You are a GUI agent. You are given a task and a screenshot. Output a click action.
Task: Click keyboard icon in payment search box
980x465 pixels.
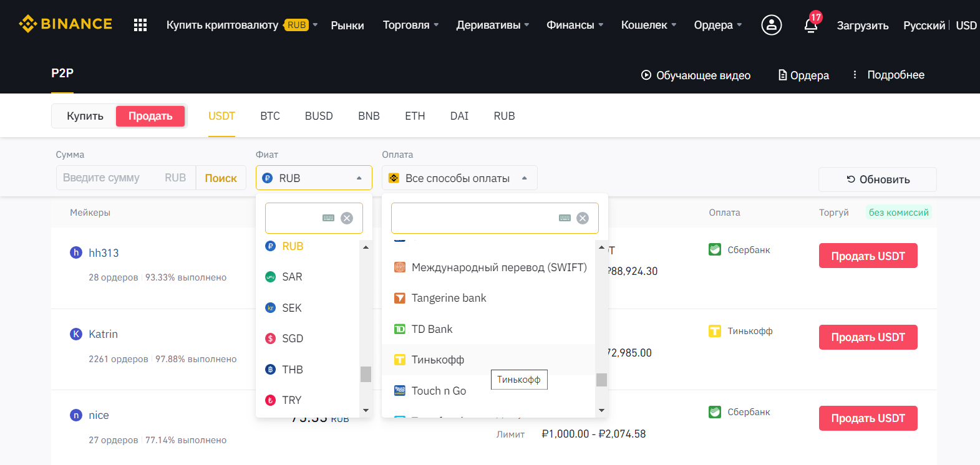565,218
